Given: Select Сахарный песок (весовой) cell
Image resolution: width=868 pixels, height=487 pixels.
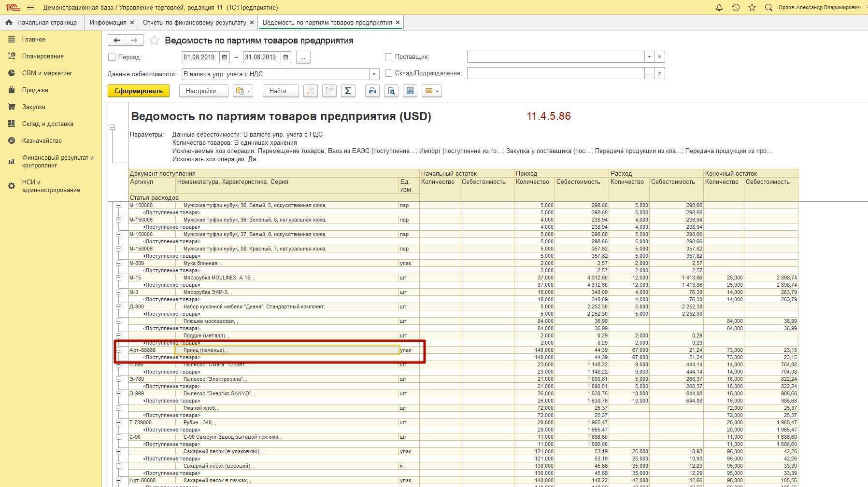Looking at the screenshot, I should [x=287, y=466].
